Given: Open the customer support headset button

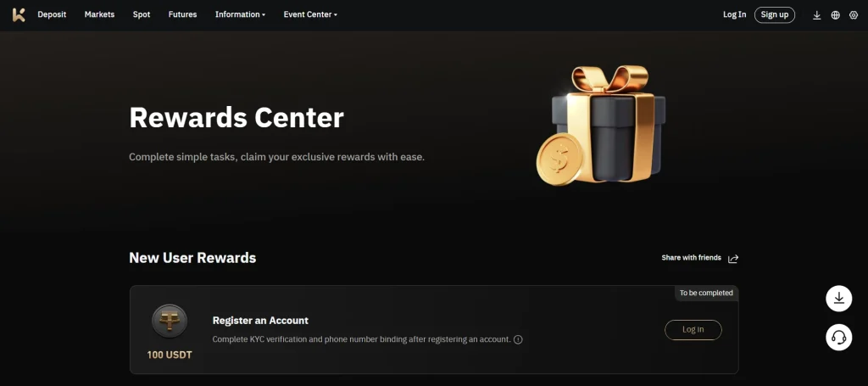Looking at the screenshot, I should 838,338.
